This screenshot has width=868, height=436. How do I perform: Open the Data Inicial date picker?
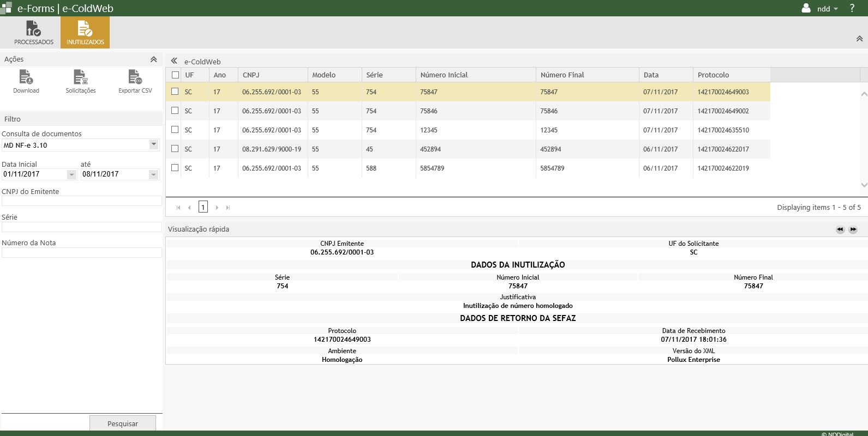(x=71, y=174)
